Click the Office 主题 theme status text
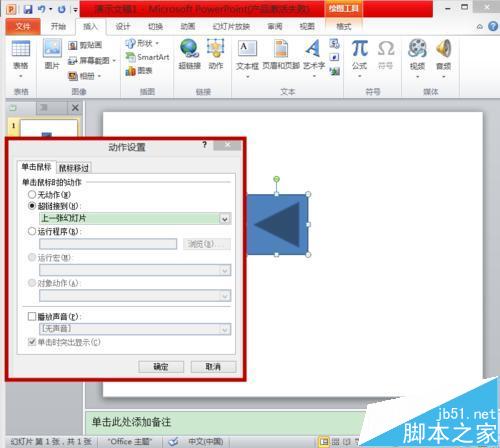Image resolution: width=500 pixels, height=448 pixels. click(x=129, y=441)
